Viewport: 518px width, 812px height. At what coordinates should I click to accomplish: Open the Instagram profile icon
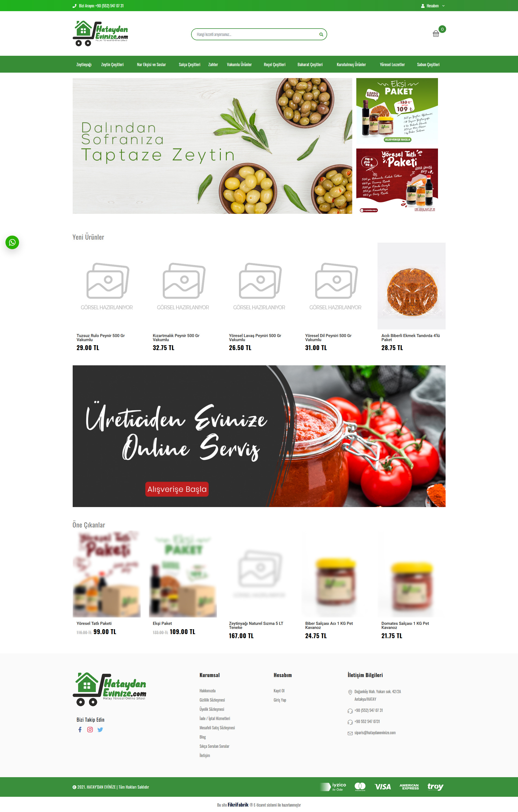click(90, 729)
